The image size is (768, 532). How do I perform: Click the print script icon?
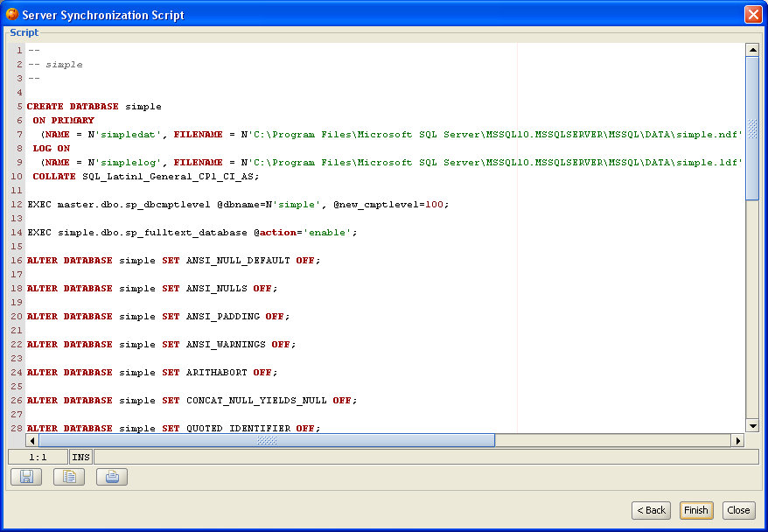click(x=112, y=477)
